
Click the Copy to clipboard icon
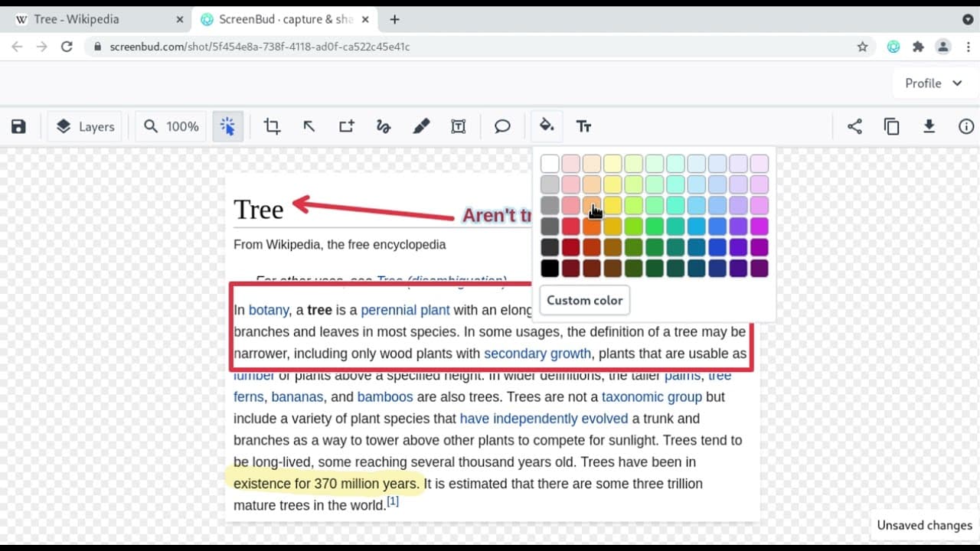pos(892,126)
